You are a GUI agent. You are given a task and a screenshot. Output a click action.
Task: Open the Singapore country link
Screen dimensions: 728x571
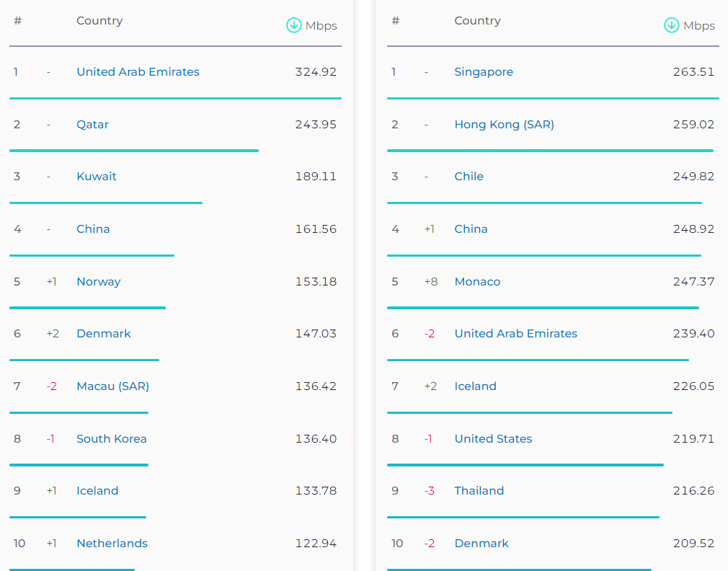(x=484, y=72)
